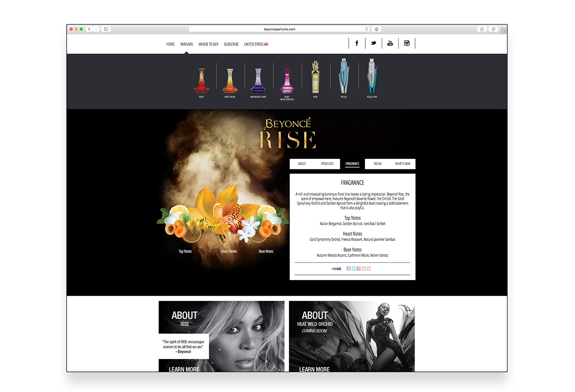Open the United States country selector
Image resolution: width=575 pixels, height=392 pixels.
[256, 44]
